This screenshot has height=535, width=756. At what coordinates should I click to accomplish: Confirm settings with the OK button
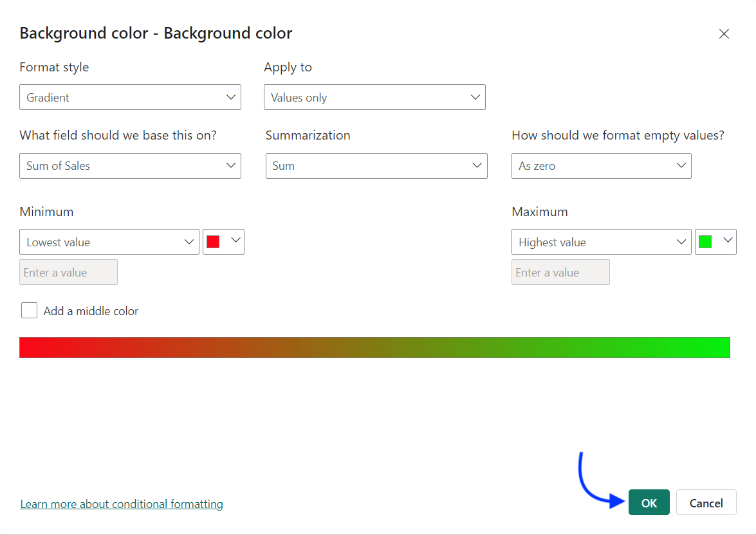[649, 502]
